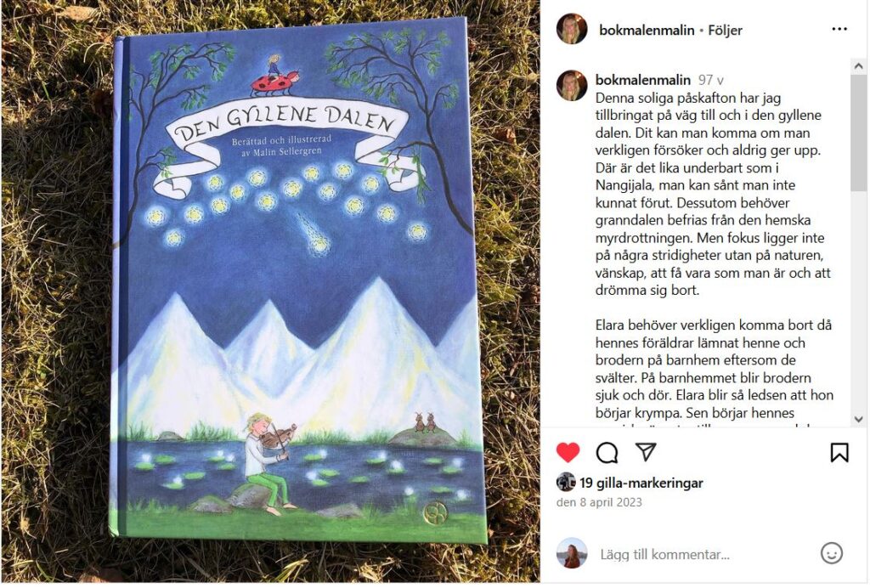Click the header profile picture of bokmalenmalin
The image size is (870, 588).
[572, 29]
